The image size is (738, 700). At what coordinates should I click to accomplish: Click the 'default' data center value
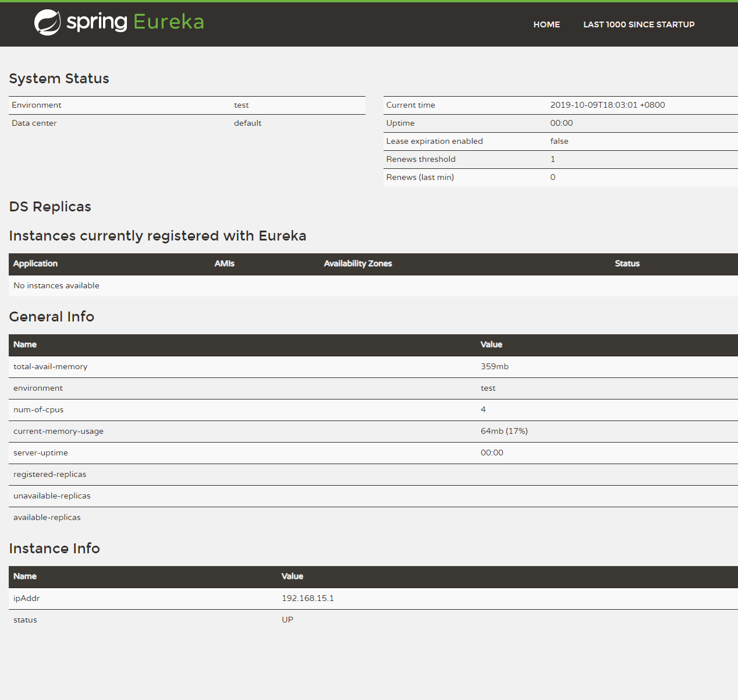click(247, 123)
